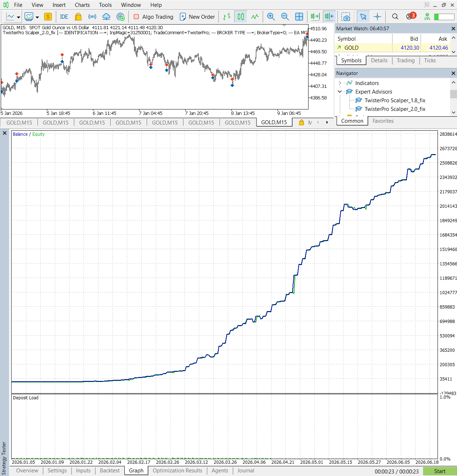Expand the Indicators tree node
The image size is (457, 476).
click(x=340, y=83)
